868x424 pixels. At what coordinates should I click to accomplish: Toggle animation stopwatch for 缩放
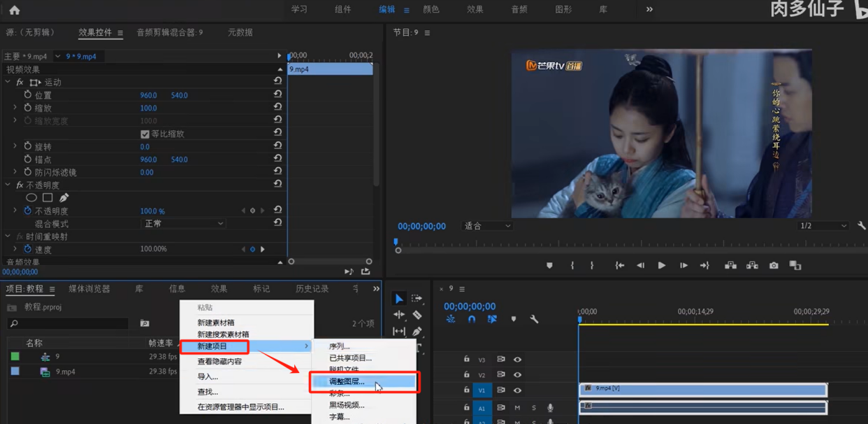(x=28, y=108)
